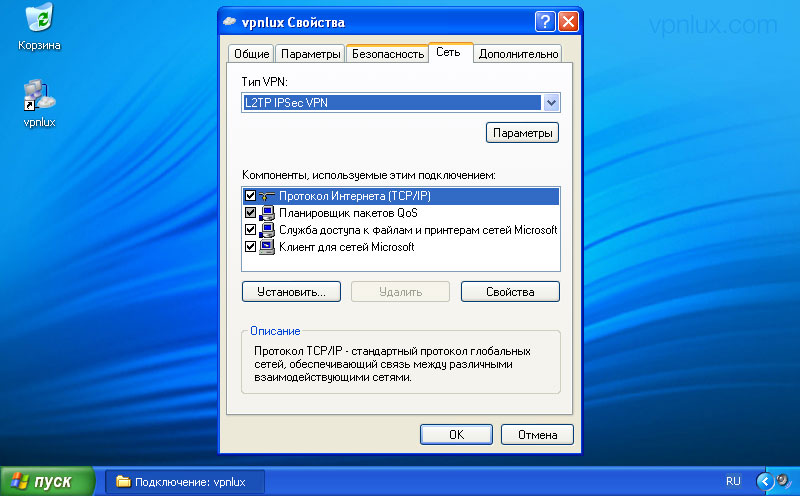
Task: Open Свойства of the selected component
Action: click(x=510, y=292)
